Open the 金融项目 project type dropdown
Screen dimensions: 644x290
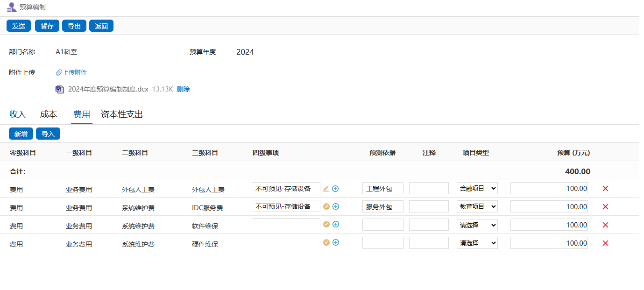(477, 188)
